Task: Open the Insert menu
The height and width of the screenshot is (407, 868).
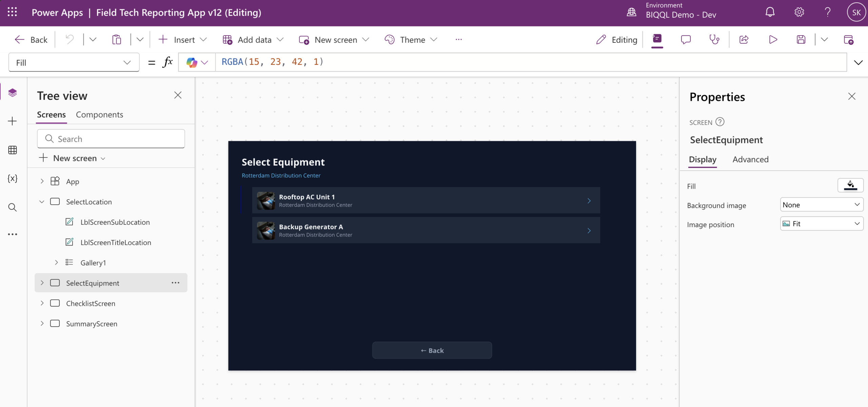Action: pyautogui.click(x=182, y=40)
